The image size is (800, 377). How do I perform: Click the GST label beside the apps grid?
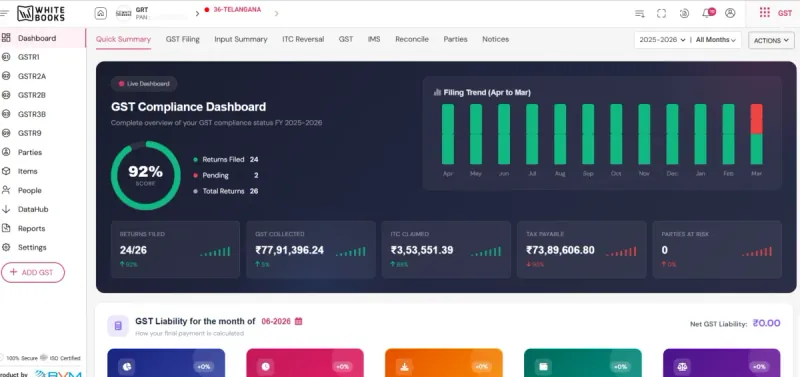785,13
